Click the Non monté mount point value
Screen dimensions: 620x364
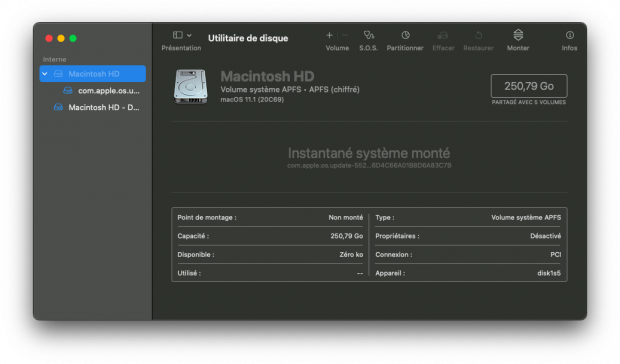346,217
